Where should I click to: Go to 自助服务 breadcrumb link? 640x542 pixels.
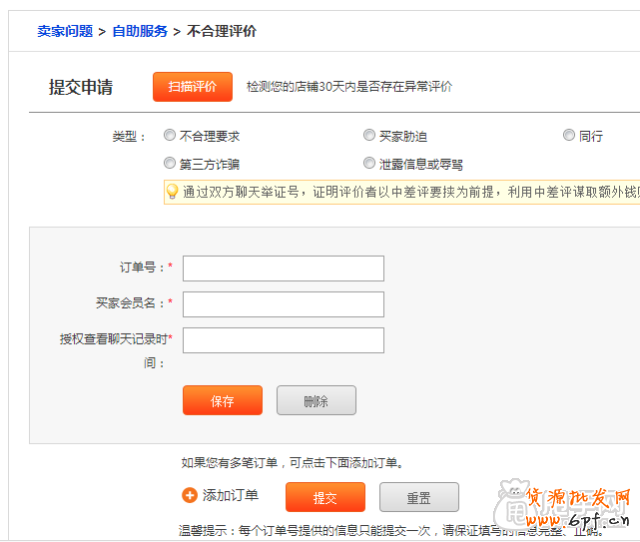tap(140, 31)
